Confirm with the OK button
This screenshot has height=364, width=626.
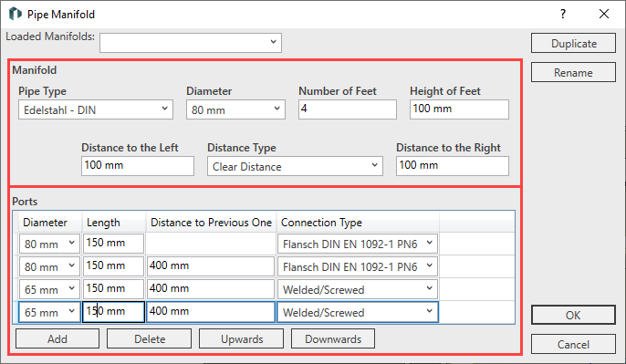(573, 315)
